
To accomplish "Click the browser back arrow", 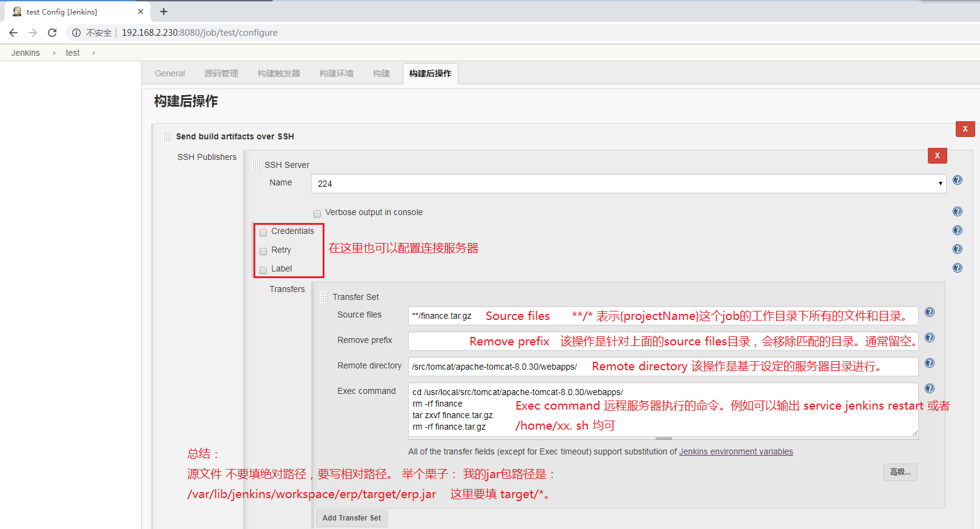I will click(x=13, y=33).
